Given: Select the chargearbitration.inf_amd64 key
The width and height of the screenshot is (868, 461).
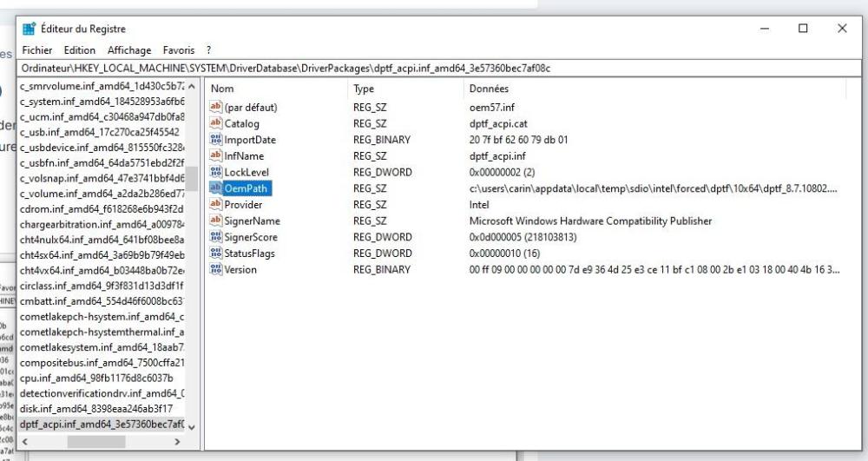Looking at the screenshot, I should coord(102,225).
